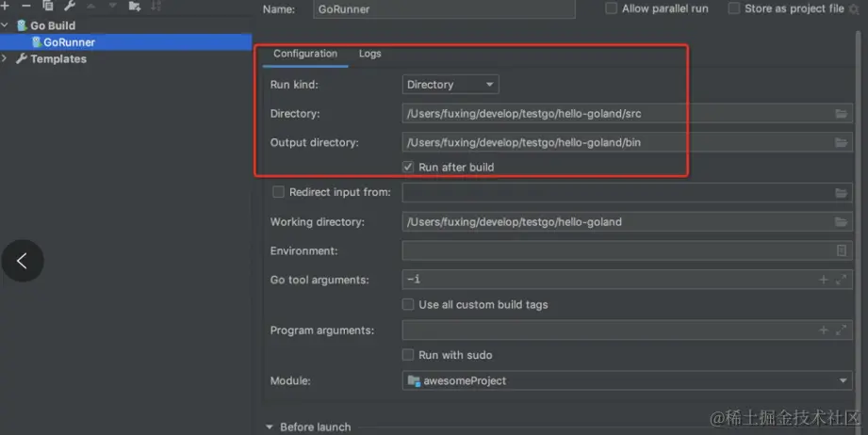Browse for Output directory folder icon
Image resolution: width=868 pixels, height=435 pixels.
[841, 142]
